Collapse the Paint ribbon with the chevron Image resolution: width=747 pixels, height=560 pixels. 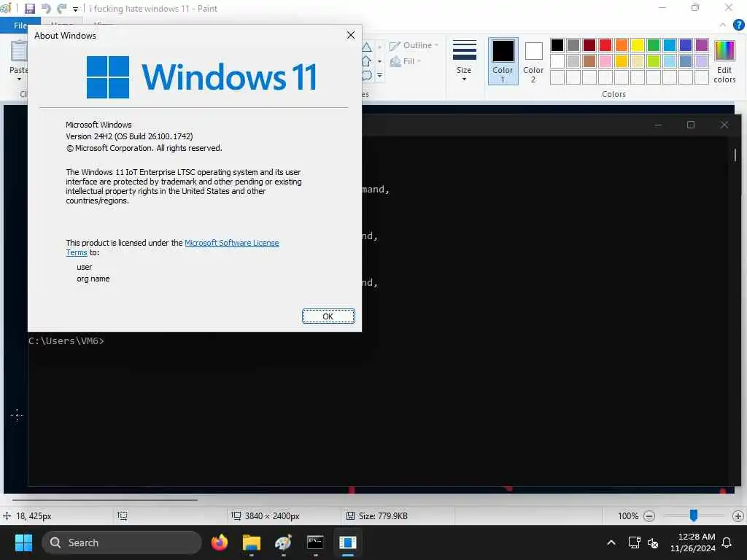click(723, 25)
